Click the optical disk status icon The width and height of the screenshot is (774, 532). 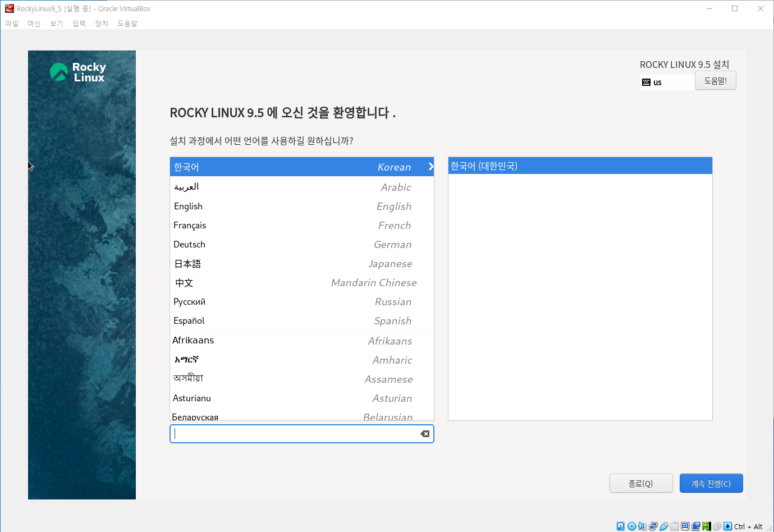pos(631,526)
